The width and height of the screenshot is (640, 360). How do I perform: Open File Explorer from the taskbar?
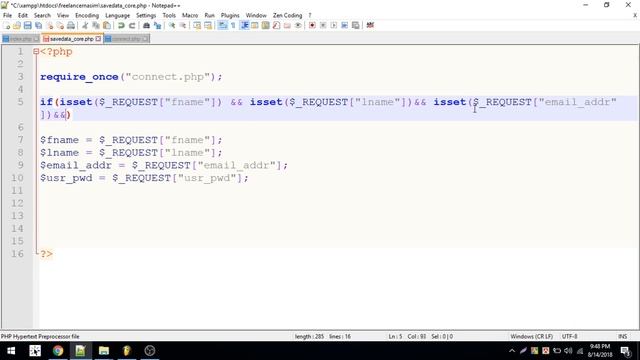104,351
